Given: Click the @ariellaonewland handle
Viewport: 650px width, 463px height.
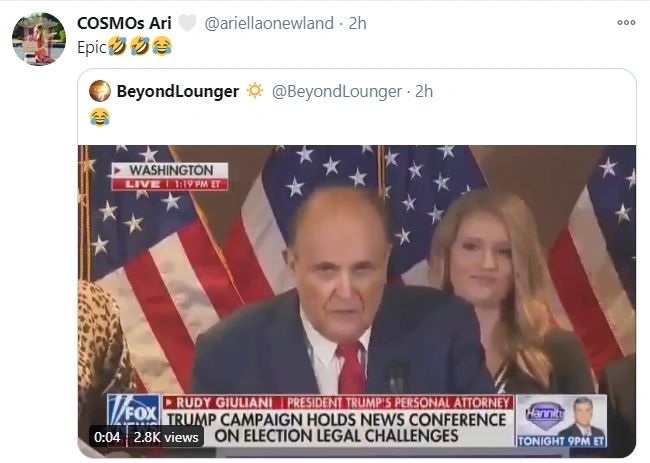Looking at the screenshot, I should point(269,23).
